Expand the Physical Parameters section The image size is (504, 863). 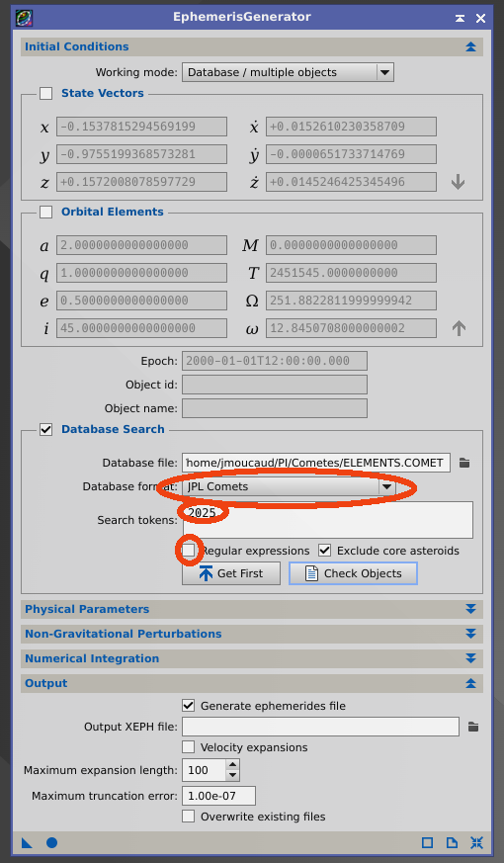pos(252,609)
